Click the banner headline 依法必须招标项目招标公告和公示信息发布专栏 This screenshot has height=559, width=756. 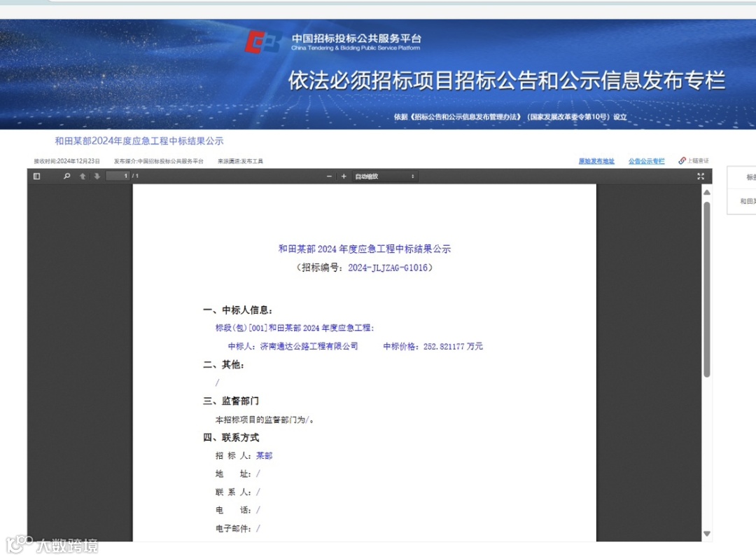pos(507,80)
